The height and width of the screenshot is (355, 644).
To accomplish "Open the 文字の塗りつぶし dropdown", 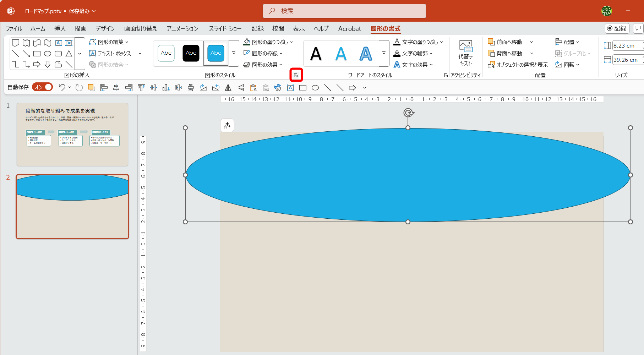I will point(418,42).
